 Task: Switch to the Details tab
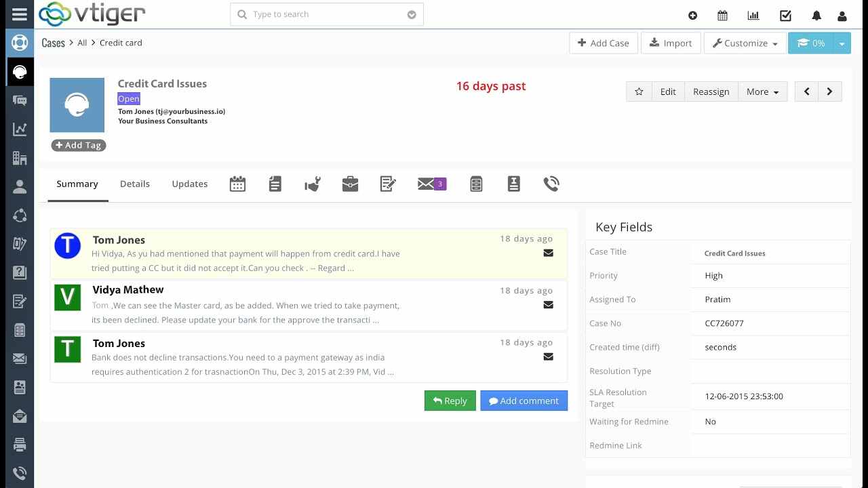coord(135,184)
